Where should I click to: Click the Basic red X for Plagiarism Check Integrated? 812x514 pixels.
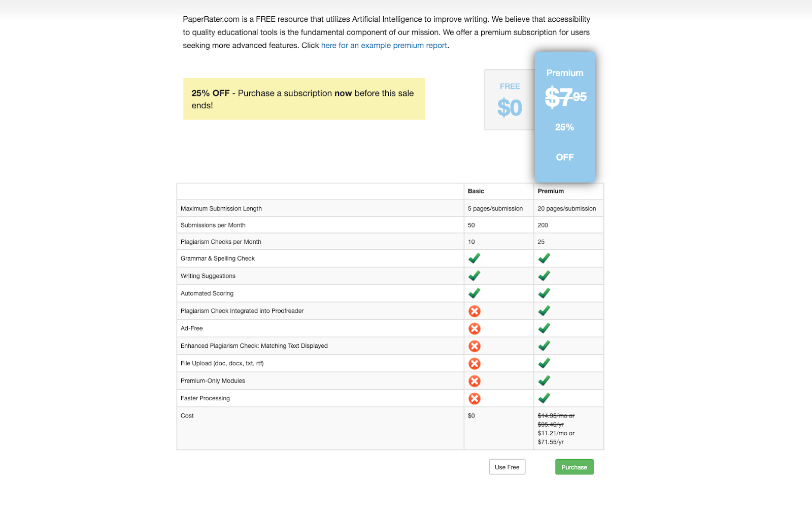point(475,311)
